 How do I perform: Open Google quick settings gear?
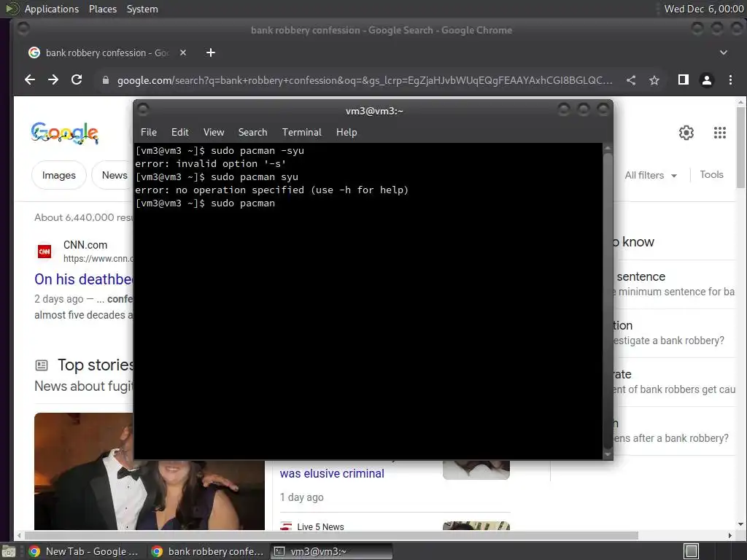click(686, 133)
